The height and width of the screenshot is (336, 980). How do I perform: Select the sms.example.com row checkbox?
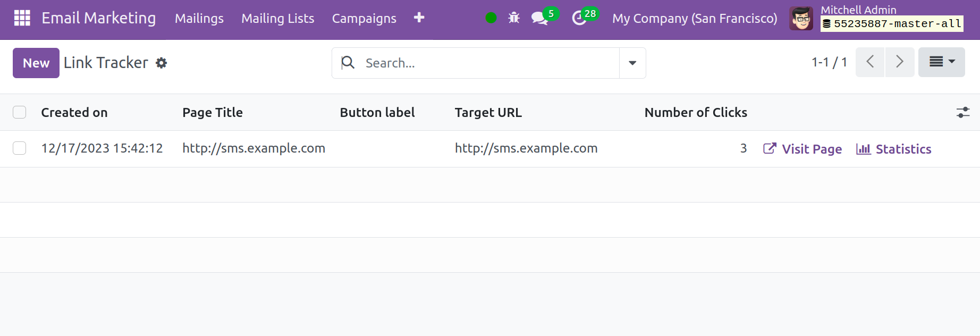pyautogui.click(x=20, y=148)
